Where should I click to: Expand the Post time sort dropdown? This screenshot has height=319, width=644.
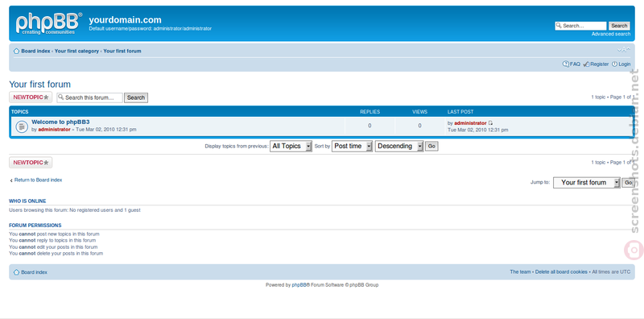(x=352, y=146)
